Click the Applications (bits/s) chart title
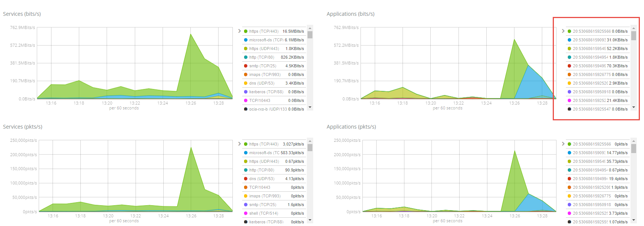Image resolution: width=644 pixels, height=226 pixels. [x=350, y=14]
